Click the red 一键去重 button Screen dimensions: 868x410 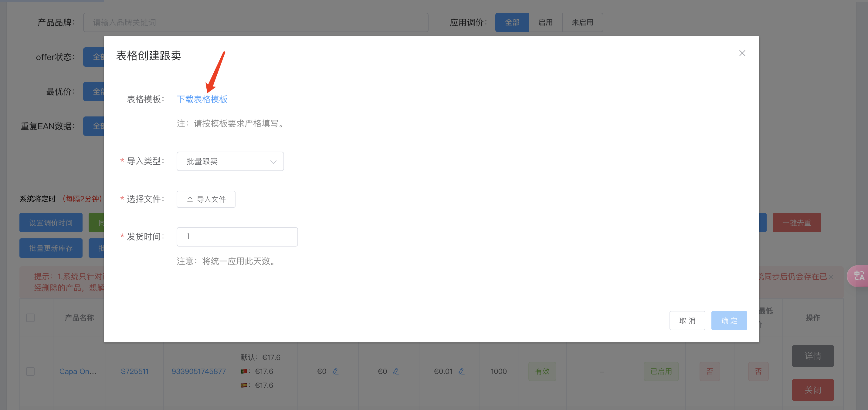[x=797, y=223]
